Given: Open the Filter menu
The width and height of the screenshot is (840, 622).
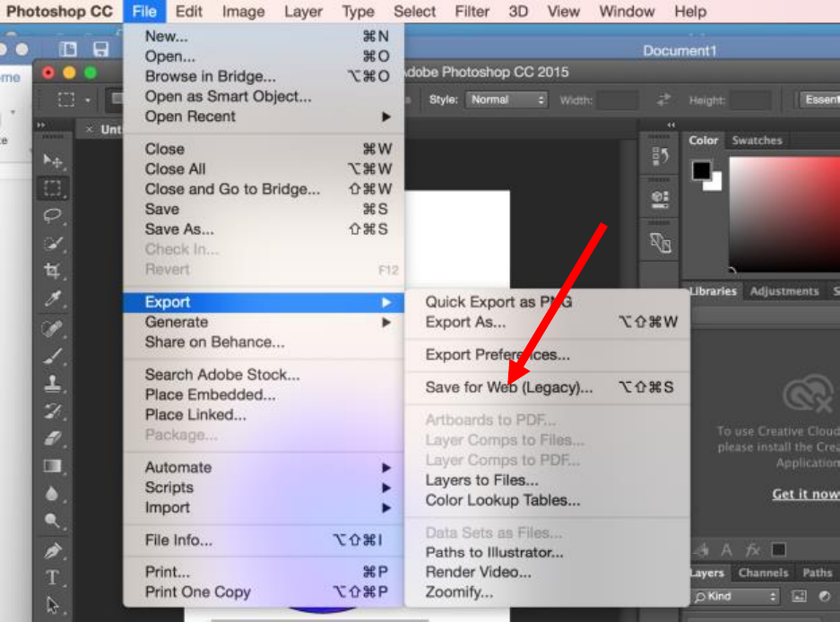Looking at the screenshot, I should point(472,12).
